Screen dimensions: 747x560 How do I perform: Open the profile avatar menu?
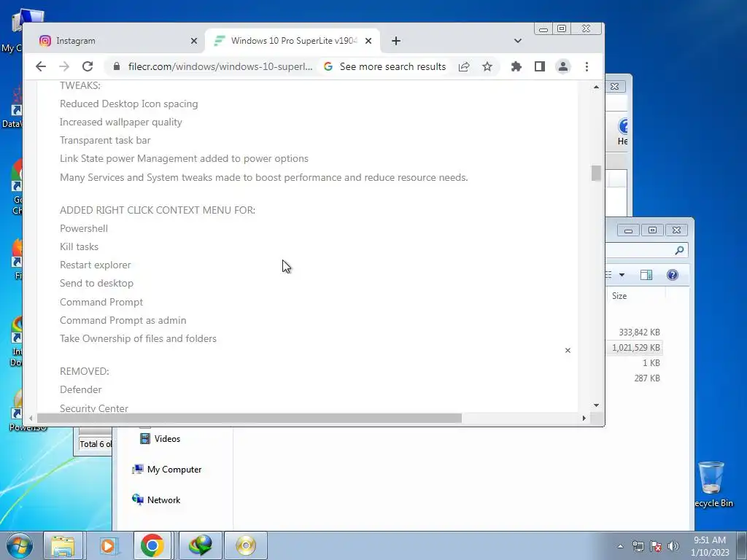[562, 66]
